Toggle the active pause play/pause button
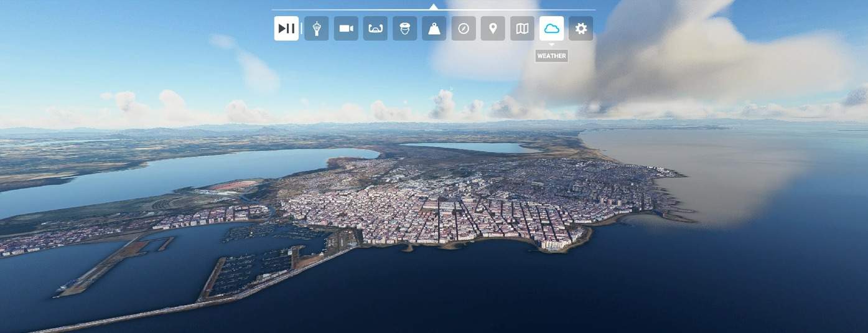 pyautogui.click(x=286, y=29)
